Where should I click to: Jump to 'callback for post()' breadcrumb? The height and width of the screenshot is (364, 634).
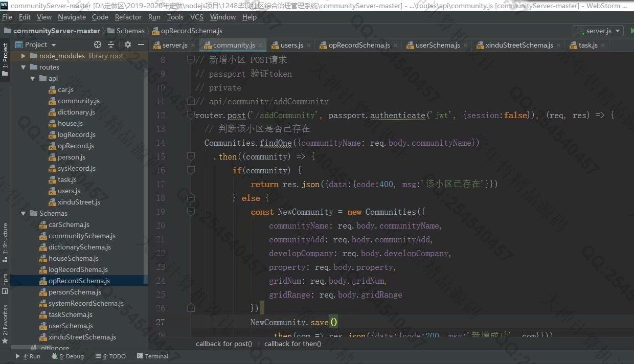coord(224,344)
